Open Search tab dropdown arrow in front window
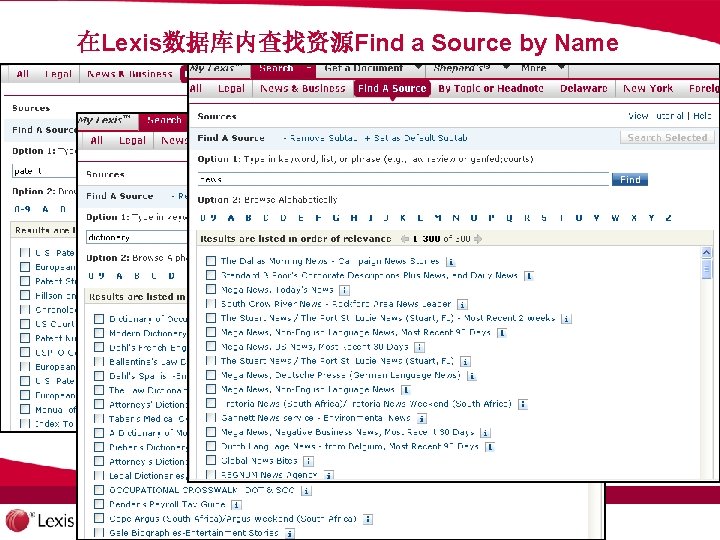720x540 pixels. [309, 68]
